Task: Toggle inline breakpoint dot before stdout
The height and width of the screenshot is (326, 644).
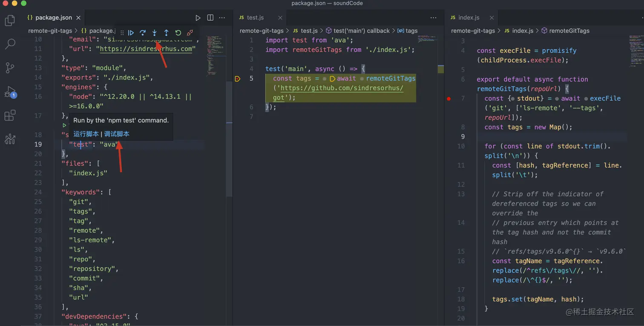Action: pos(513,99)
